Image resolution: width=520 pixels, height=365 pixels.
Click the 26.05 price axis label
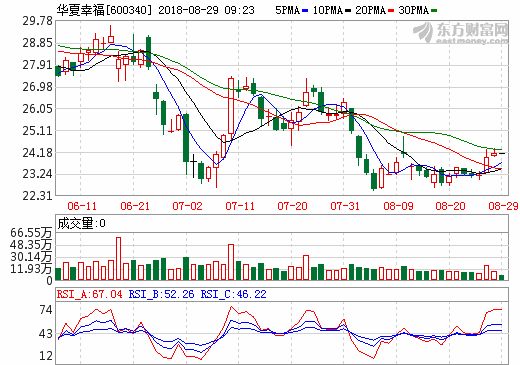point(38,109)
